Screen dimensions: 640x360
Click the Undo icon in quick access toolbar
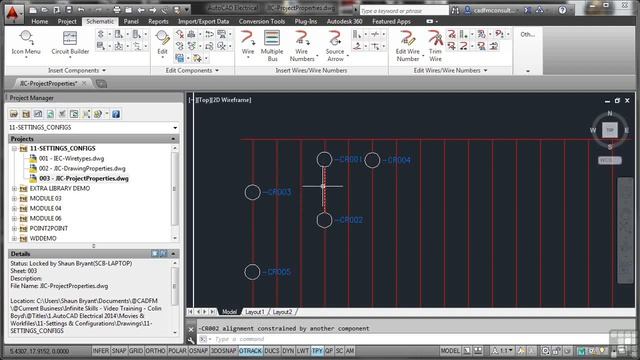pyautogui.click(x=82, y=9)
